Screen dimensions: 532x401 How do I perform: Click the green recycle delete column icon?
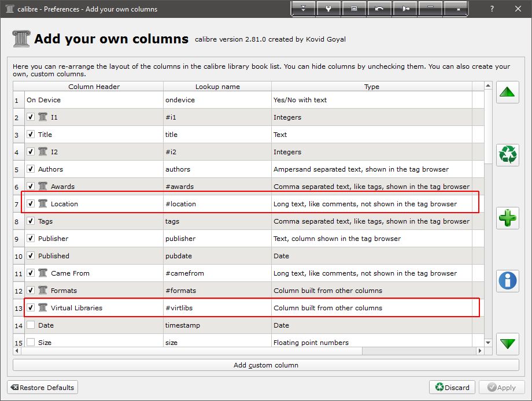[507, 155]
